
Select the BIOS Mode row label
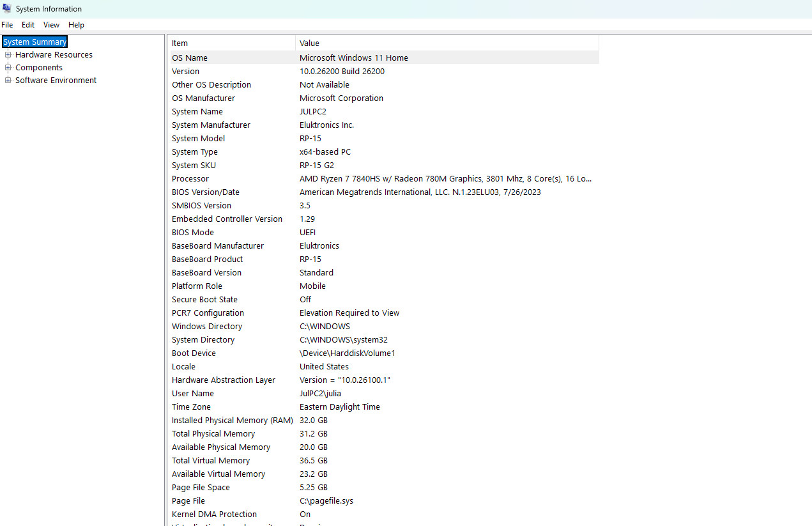193,233
